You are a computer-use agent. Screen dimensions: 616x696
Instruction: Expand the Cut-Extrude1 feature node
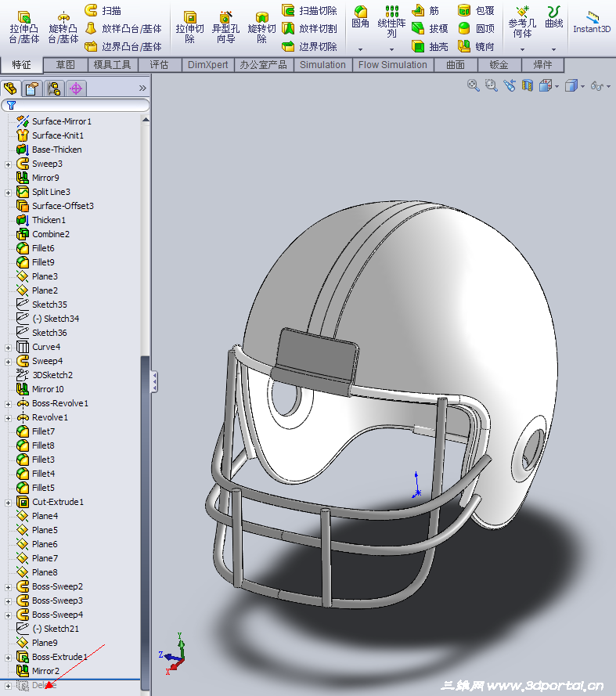(x=8, y=503)
